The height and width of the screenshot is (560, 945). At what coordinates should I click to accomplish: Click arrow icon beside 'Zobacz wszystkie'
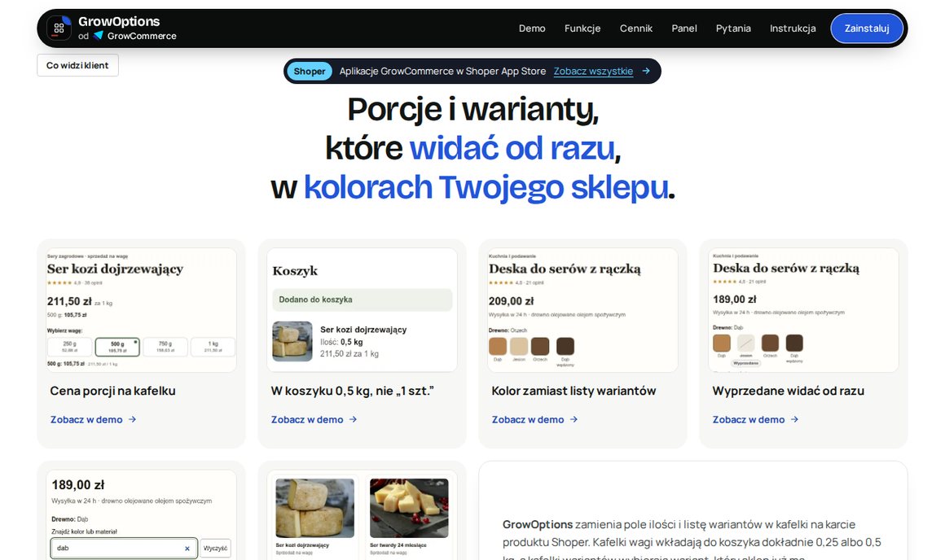646,71
